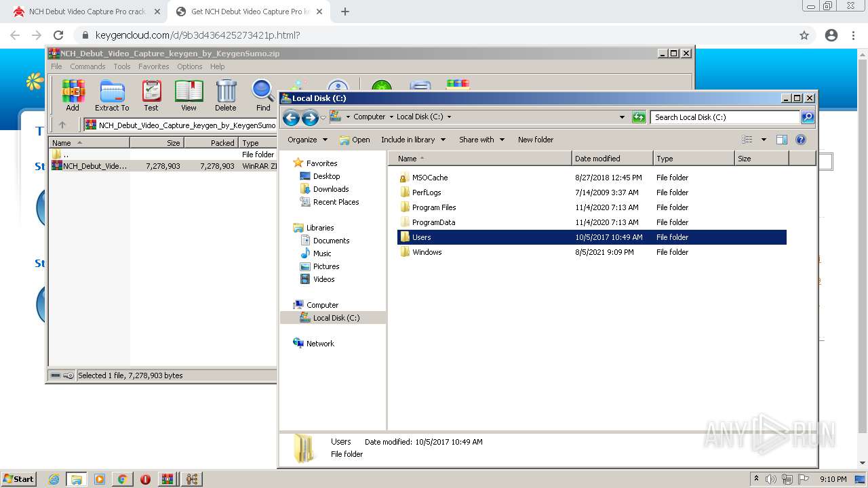Click the Find magnifier in WinRAR toolbar
Screen dimensions: 868x488
coord(263,95)
